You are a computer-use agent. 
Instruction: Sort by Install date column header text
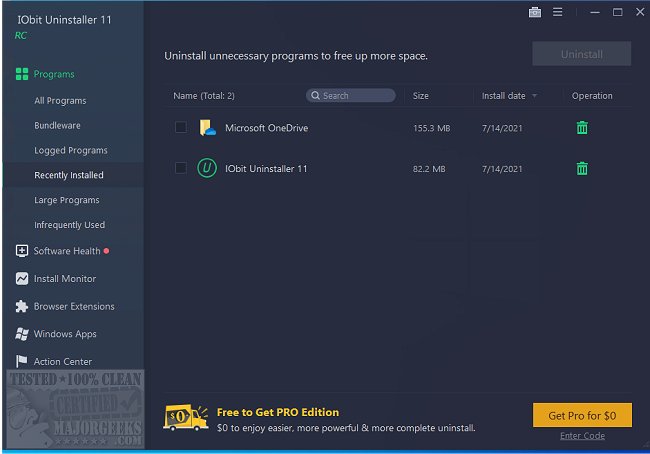[503, 96]
